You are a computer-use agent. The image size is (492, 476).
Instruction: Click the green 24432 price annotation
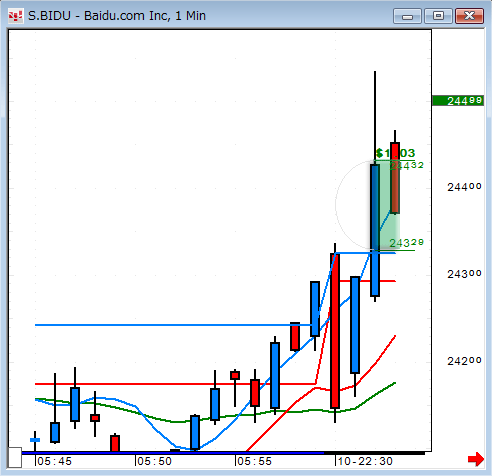pyautogui.click(x=407, y=166)
